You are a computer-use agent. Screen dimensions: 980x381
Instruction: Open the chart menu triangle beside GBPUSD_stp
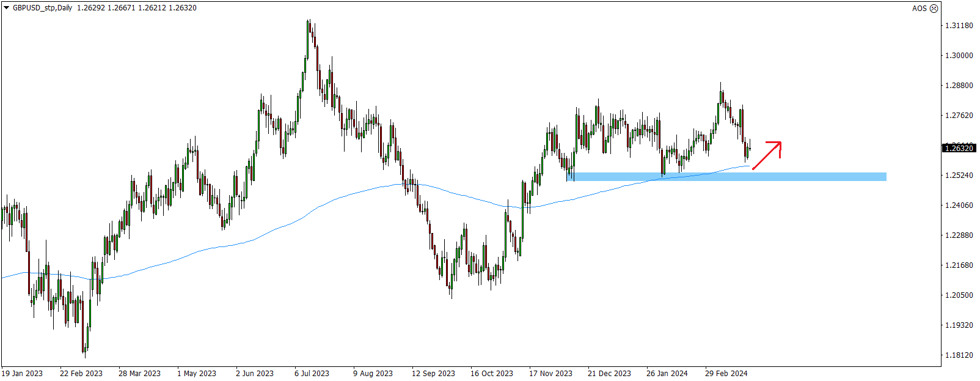[7, 8]
